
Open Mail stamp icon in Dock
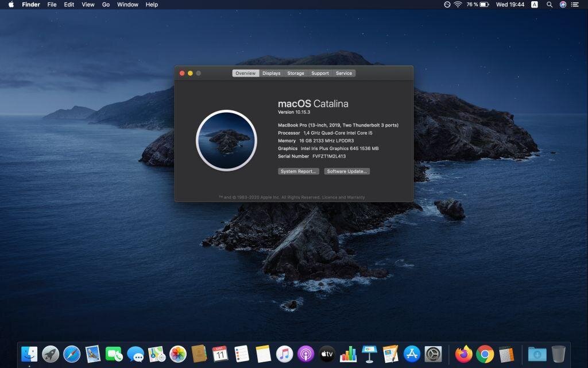[x=93, y=354]
